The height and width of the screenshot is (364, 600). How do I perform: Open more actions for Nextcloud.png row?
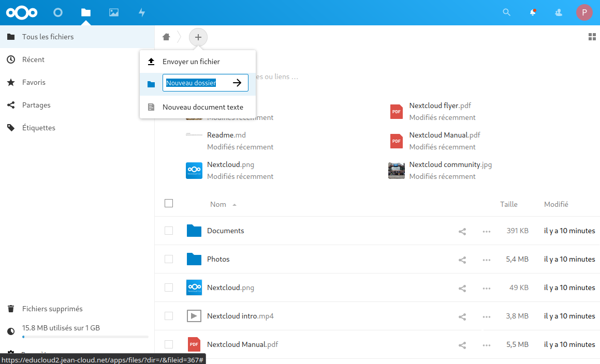(486, 288)
